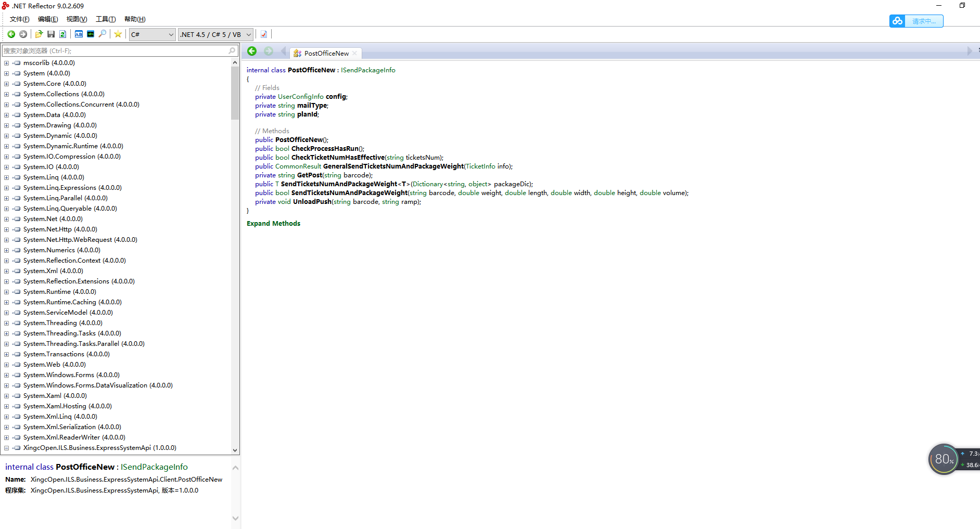
Task: Select System.Runtime.Caching assembly
Action: pos(72,302)
